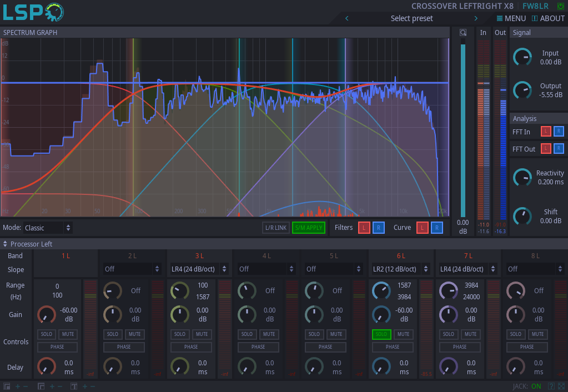Click band 1 L delay knob
The image size is (568, 392).
point(46,366)
